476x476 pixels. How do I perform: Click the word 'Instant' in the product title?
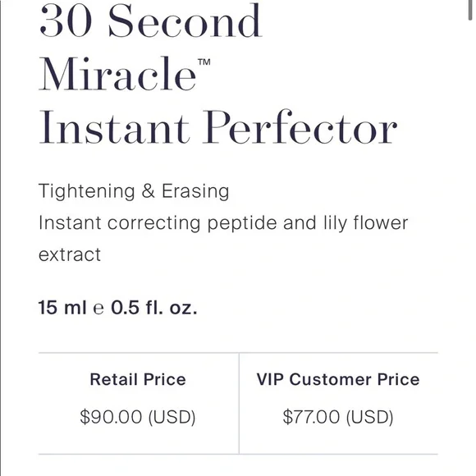pyautogui.click(x=114, y=127)
